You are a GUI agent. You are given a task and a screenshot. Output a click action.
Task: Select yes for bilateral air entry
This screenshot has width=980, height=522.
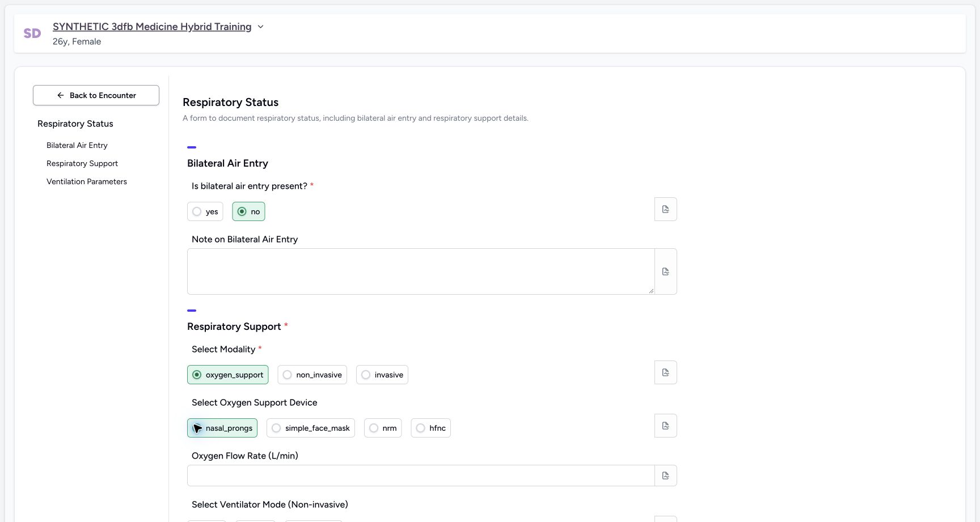(205, 211)
